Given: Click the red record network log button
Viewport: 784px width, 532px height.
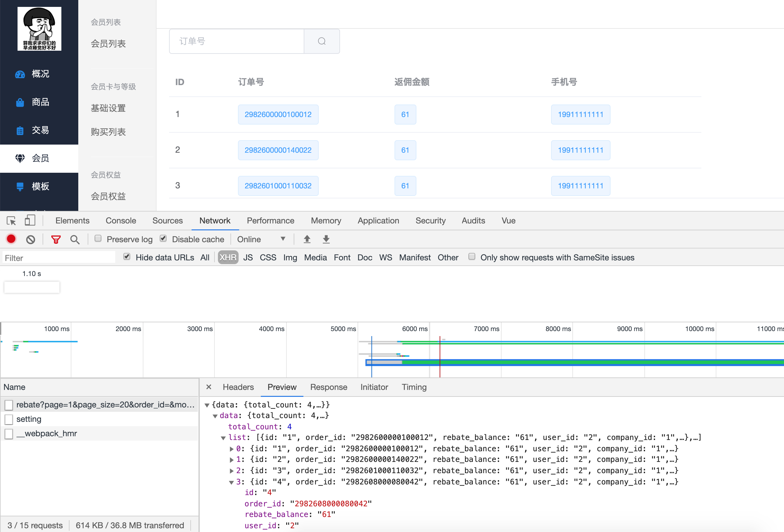Looking at the screenshot, I should coord(11,239).
